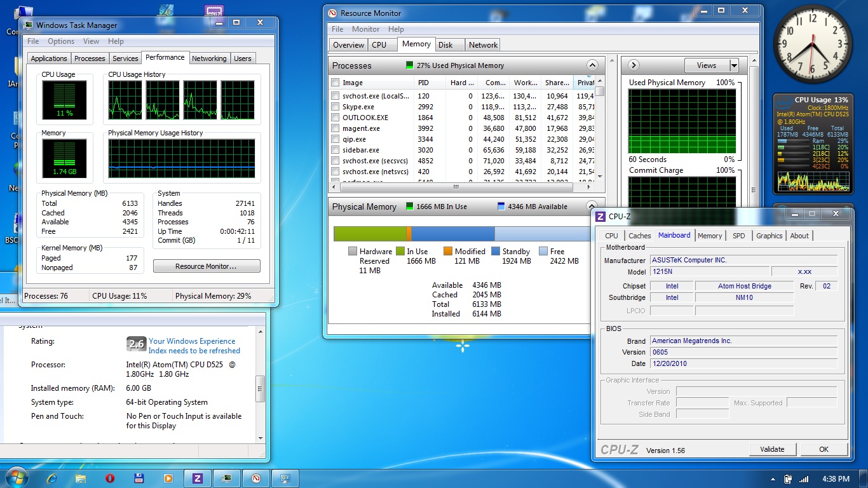
Task: Click the green Used Physical Memory indicator
Action: 410,65
